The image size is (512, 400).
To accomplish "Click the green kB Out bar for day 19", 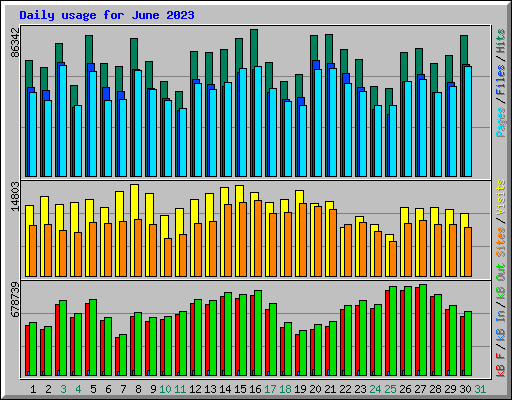I will point(303,353).
